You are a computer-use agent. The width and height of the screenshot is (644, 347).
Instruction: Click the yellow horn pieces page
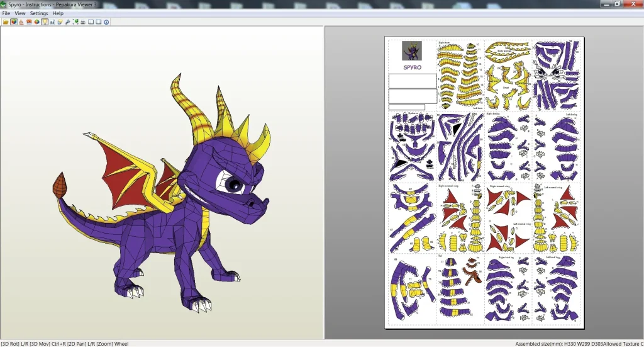[460, 75]
